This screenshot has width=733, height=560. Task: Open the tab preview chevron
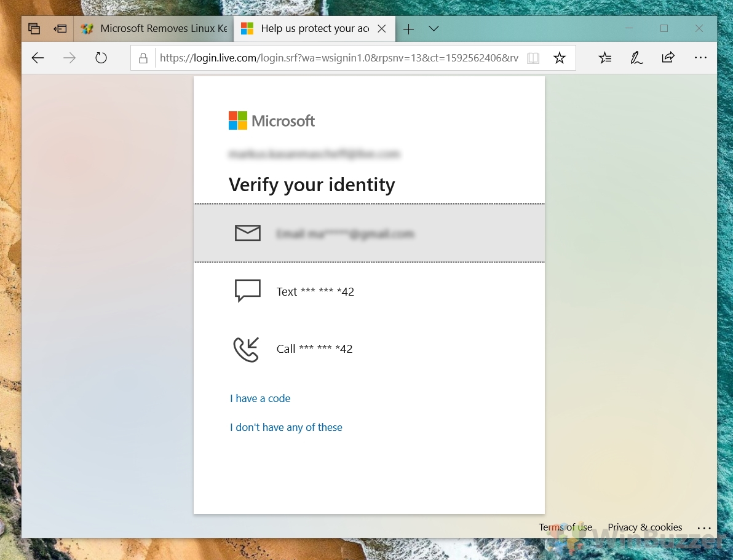coord(434,28)
